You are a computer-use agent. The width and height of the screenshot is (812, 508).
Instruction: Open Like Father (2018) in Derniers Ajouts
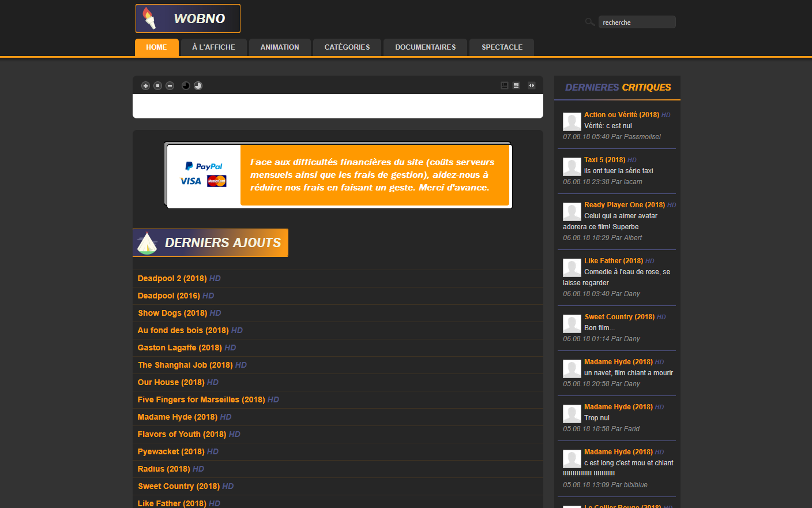(x=172, y=503)
